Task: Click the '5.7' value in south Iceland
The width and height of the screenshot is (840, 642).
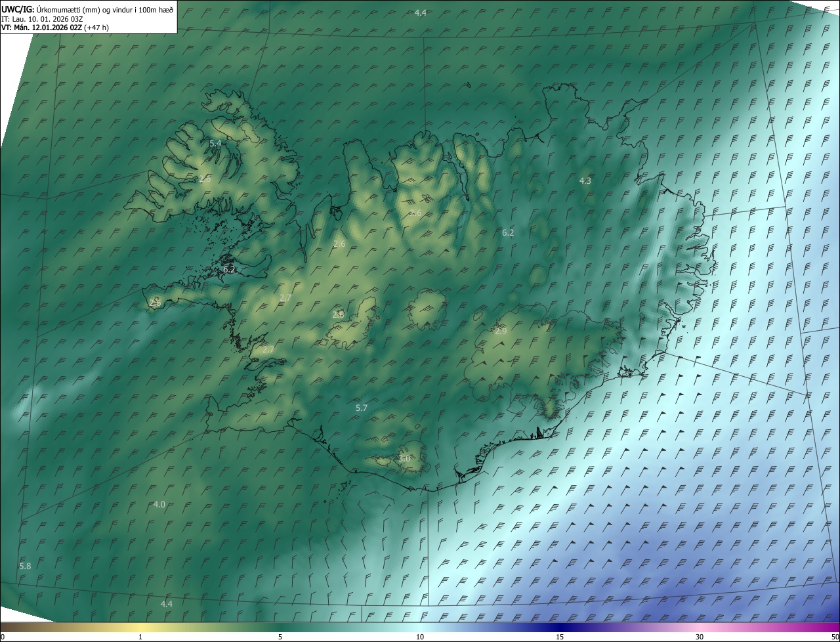Action: click(362, 408)
